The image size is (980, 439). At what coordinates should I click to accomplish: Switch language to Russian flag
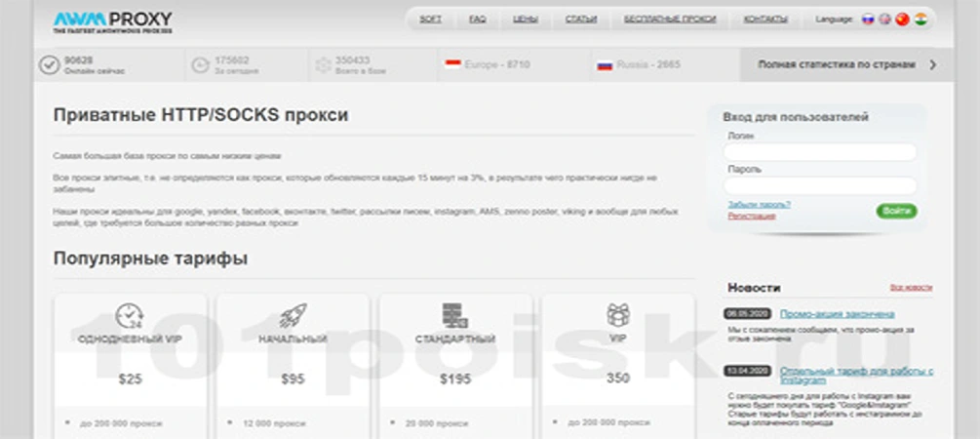(868, 20)
